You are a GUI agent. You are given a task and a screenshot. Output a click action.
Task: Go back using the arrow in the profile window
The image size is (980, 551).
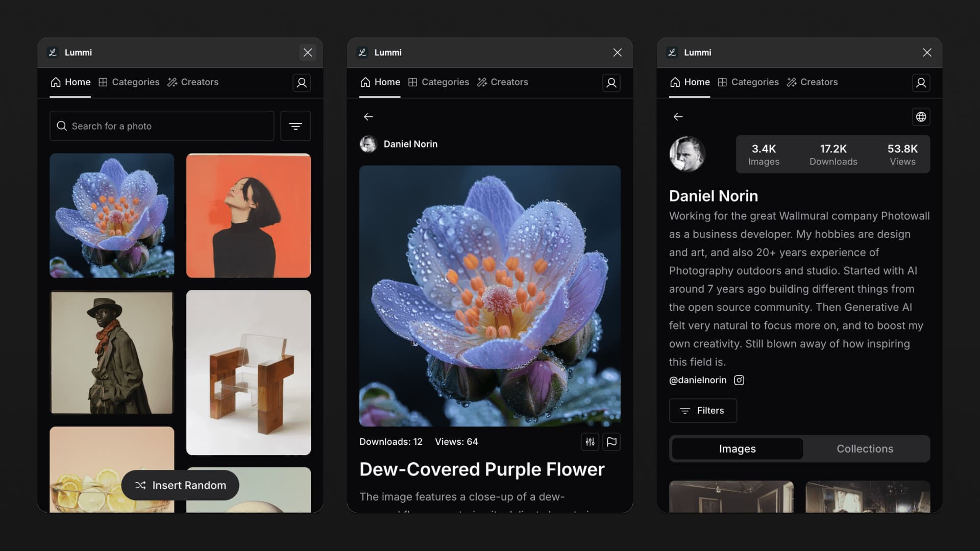tap(678, 117)
